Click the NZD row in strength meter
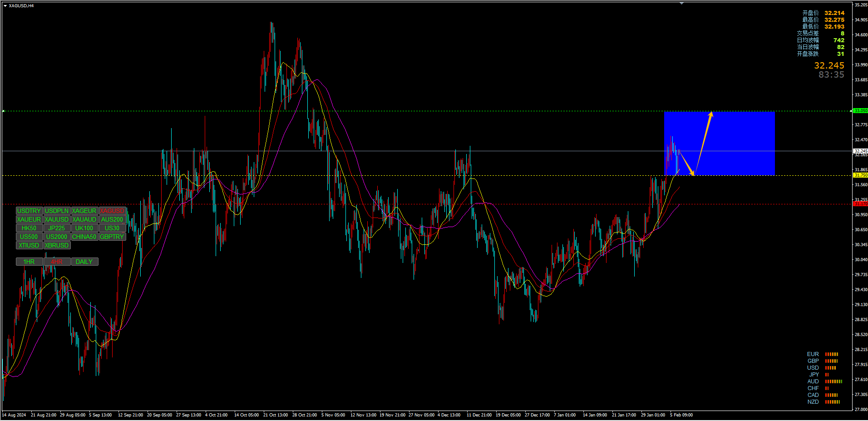 pos(824,402)
